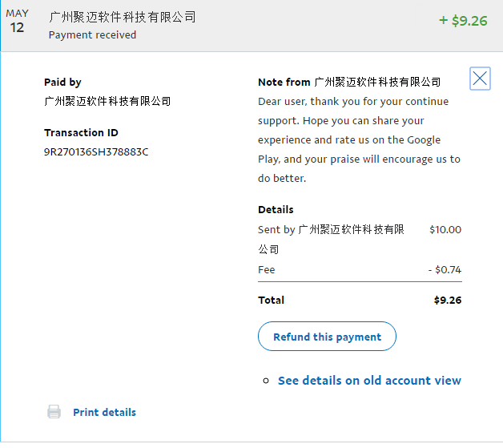Click the transaction ID 9R270136SH378883C
503x448 pixels.
pyautogui.click(x=96, y=151)
